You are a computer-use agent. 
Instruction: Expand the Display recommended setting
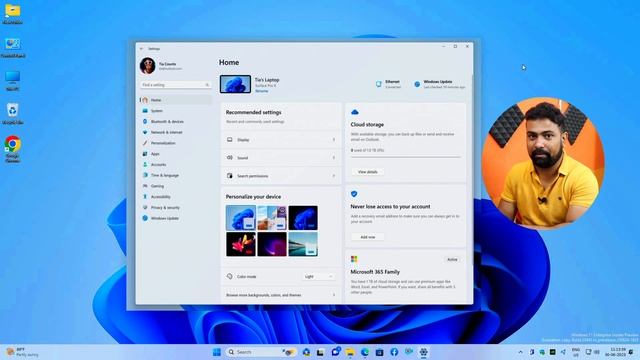(x=281, y=140)
